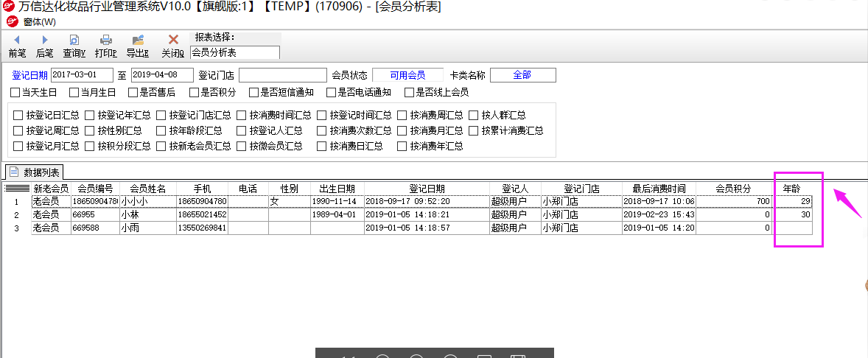
Task: Toggle the 是否积分 checkbox
Action: click(x=194, y=92)
